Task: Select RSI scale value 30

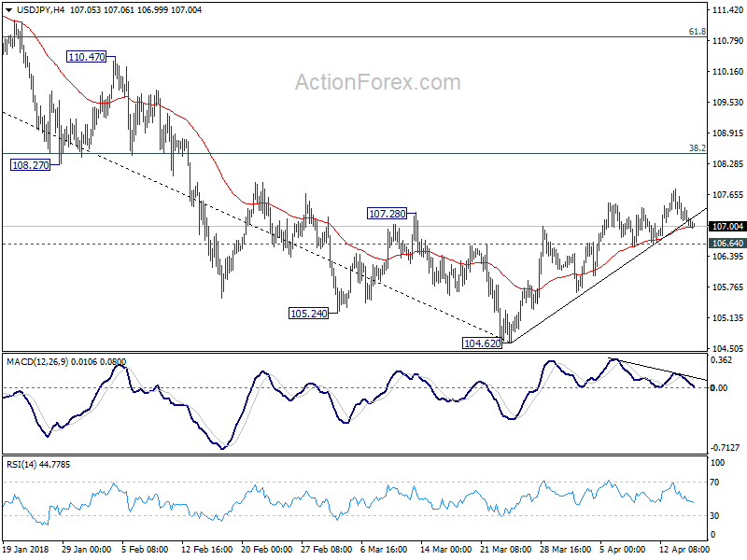Action: tap(714, 516)
